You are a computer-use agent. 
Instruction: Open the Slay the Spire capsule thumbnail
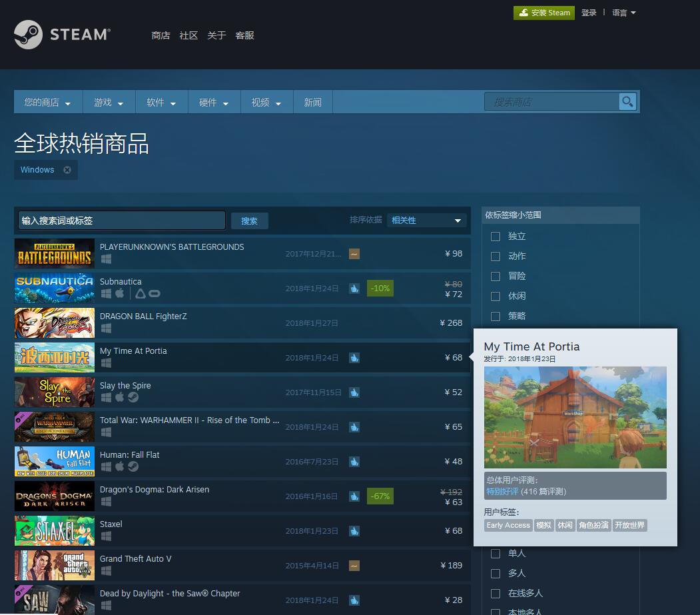coord(55,392)
